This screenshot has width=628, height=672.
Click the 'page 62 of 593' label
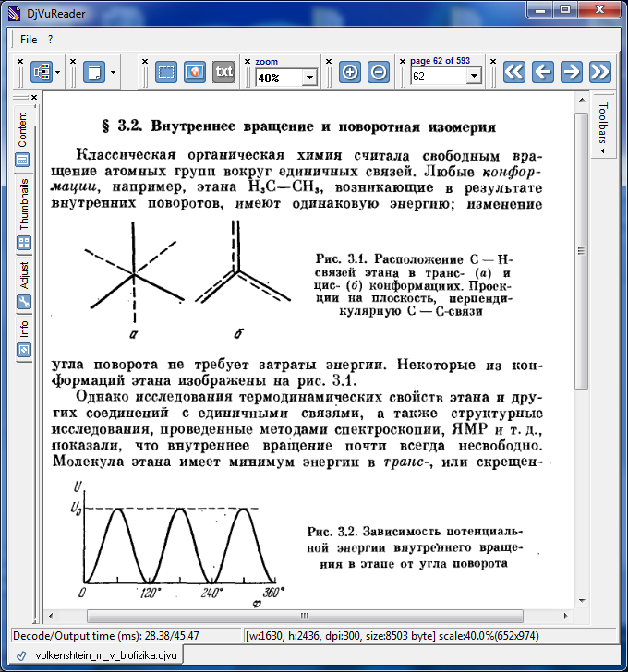(x=440, y=61)
